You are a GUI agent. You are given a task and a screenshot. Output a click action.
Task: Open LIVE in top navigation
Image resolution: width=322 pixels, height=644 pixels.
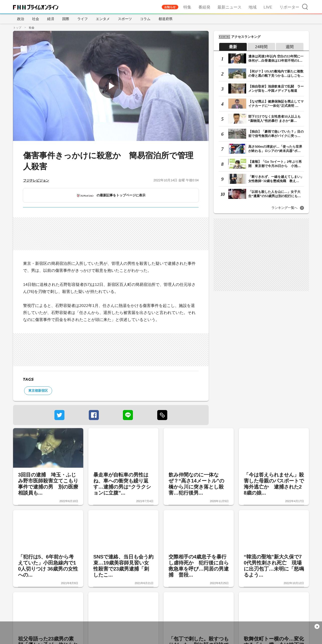(x=268, y=7)
